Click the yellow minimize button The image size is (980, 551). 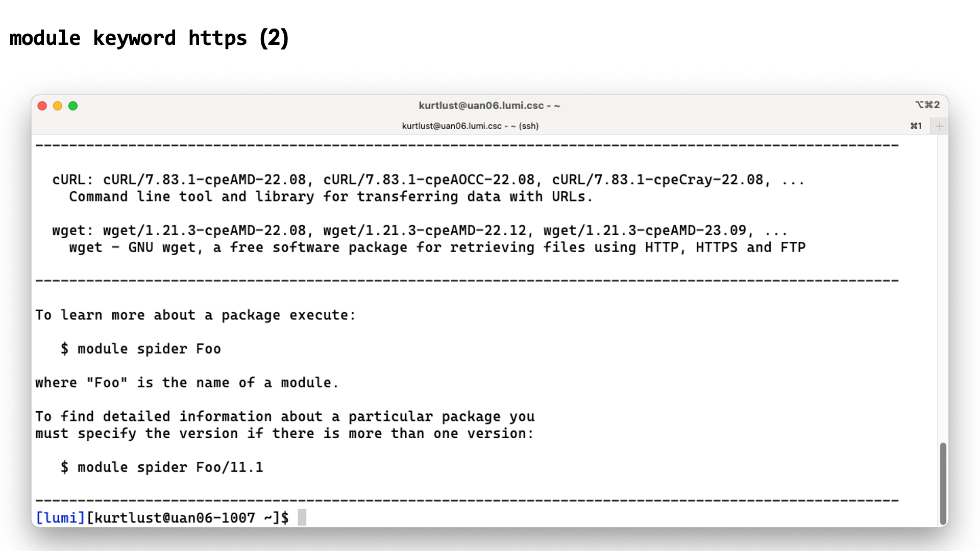(x=57, y=106)
